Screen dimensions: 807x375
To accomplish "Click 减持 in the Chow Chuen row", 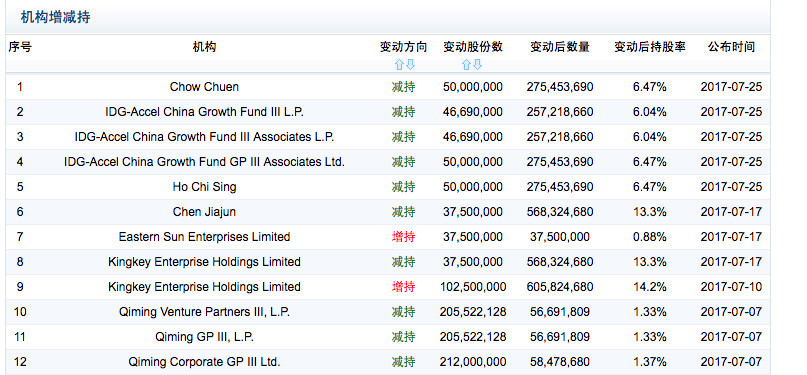I will click(x=404, y=87).
